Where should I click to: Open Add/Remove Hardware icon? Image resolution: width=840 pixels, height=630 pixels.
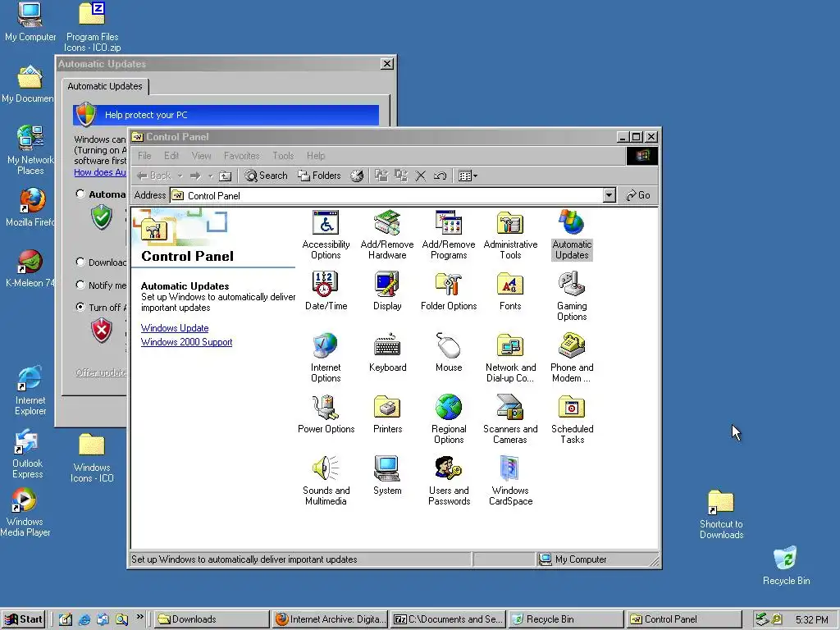point(387,235)
